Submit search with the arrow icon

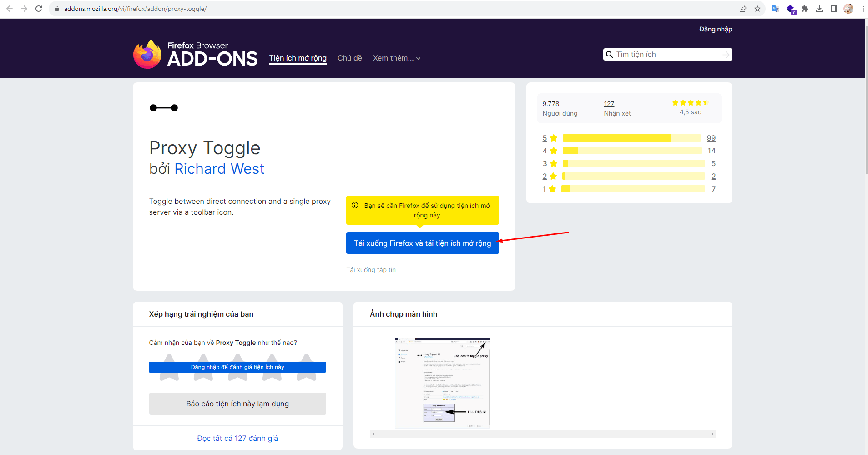point(726,55)
